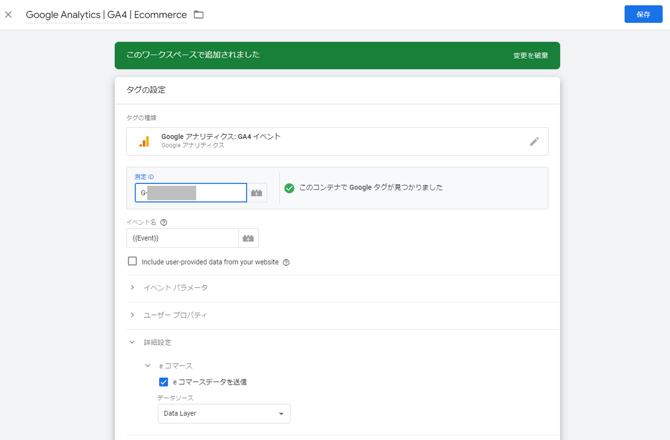This screenshot has height=440, width=670.
Task: Uncheck e コマースデータを送信 checkbox
Action: 163,382
